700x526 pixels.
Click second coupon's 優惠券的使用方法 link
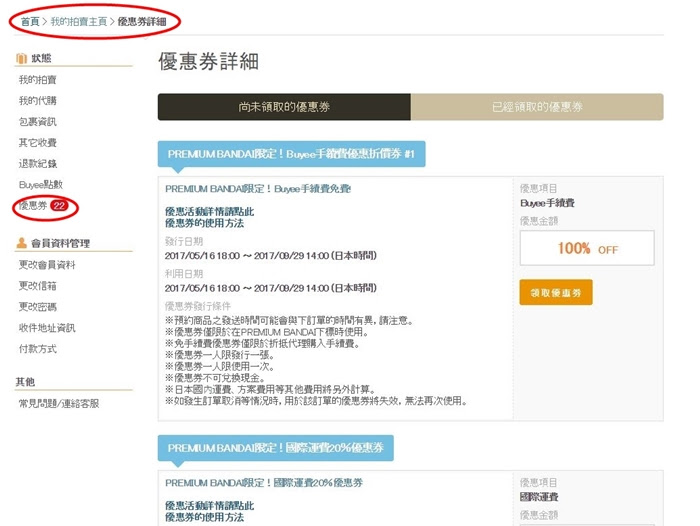click(x=204, y=518)
